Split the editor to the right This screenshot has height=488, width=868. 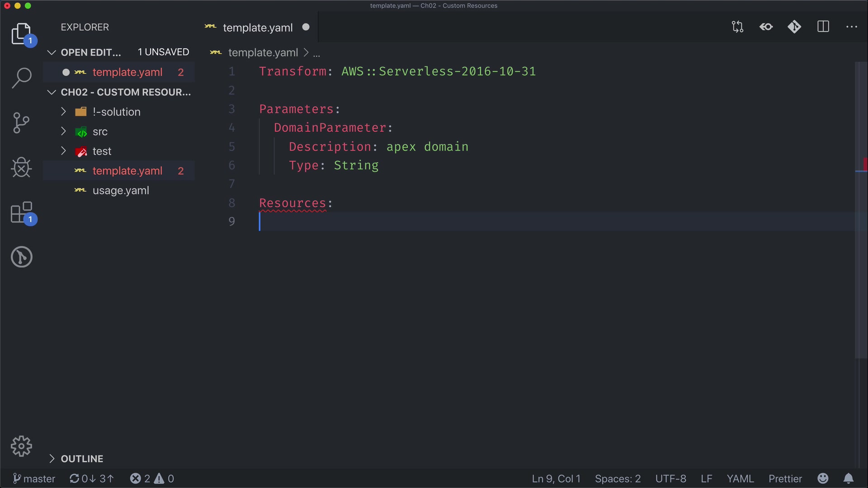(x=823, y=27)
